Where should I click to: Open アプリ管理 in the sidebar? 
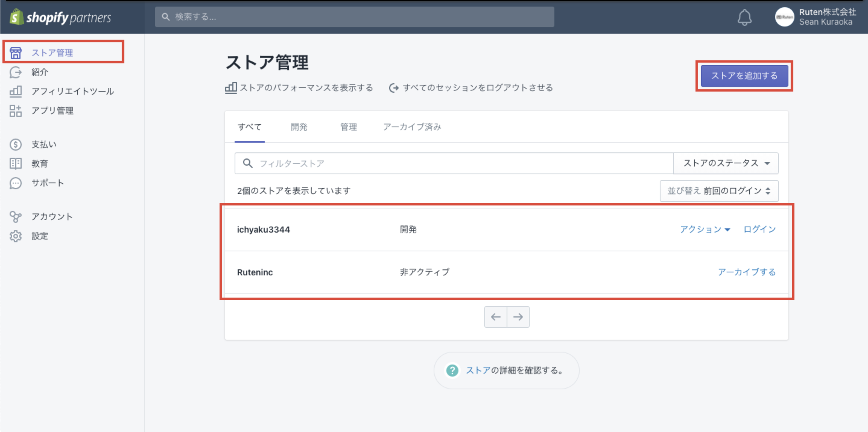(x=52, y=111)
